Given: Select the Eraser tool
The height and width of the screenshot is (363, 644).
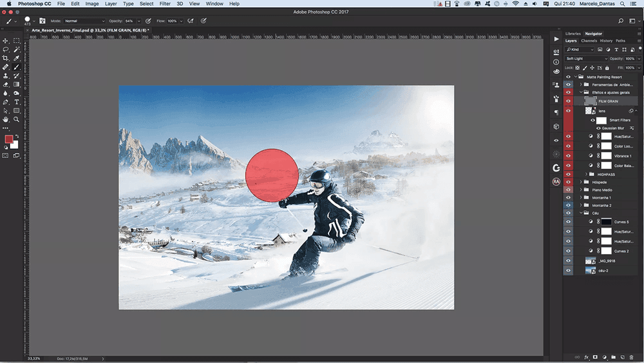Looking at the screenshot, I should click(x=6, y=84).
